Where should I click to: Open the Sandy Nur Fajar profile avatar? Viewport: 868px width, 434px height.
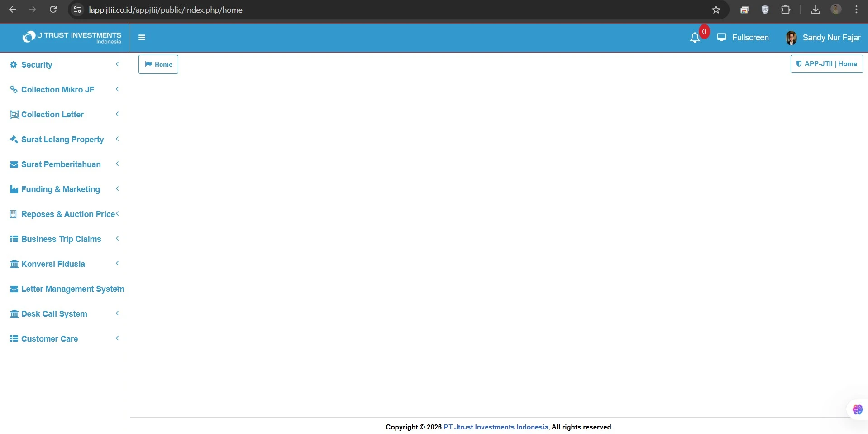(792, 38)
